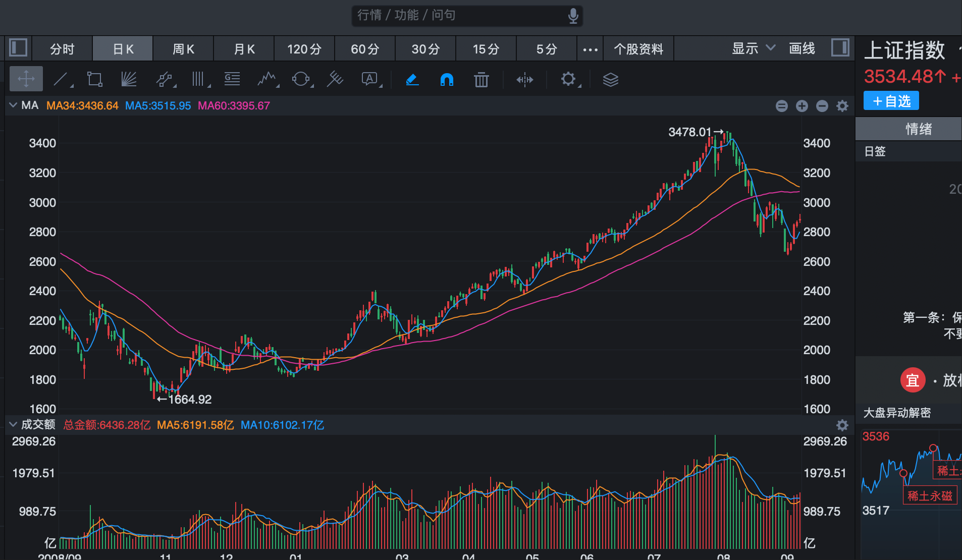This screenshot has height=560, width=962.
Task: Click the zoom-in plus circle icon
Action: click(x=802, y=105)
